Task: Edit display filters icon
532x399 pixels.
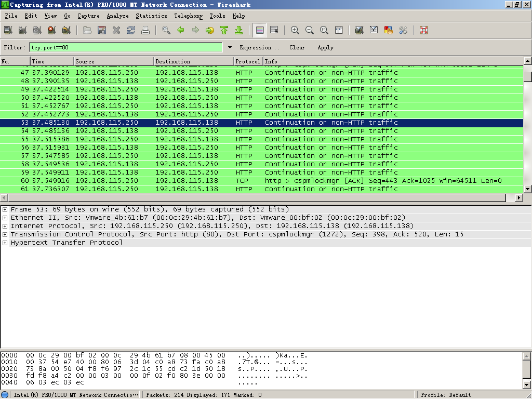Action: [374, 30]
